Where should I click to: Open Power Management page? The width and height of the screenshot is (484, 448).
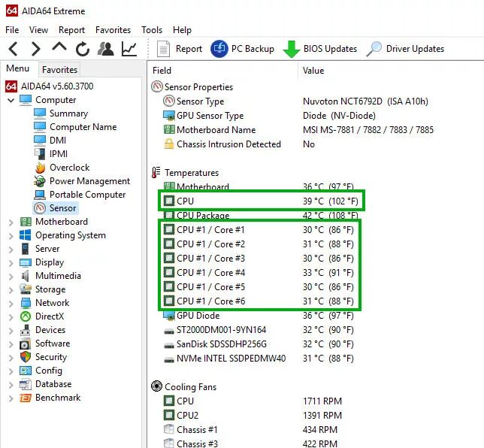pos(82,181)
